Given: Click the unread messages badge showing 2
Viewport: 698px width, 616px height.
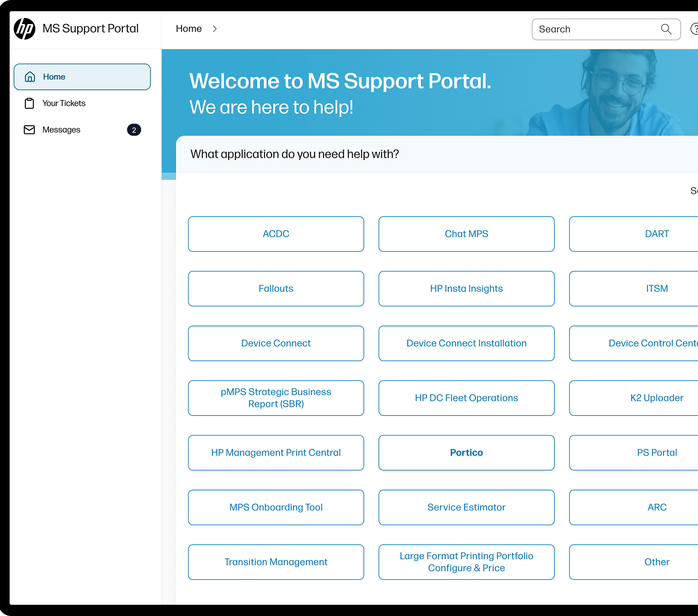Looking at the screenshot, I should coord(134,130).
